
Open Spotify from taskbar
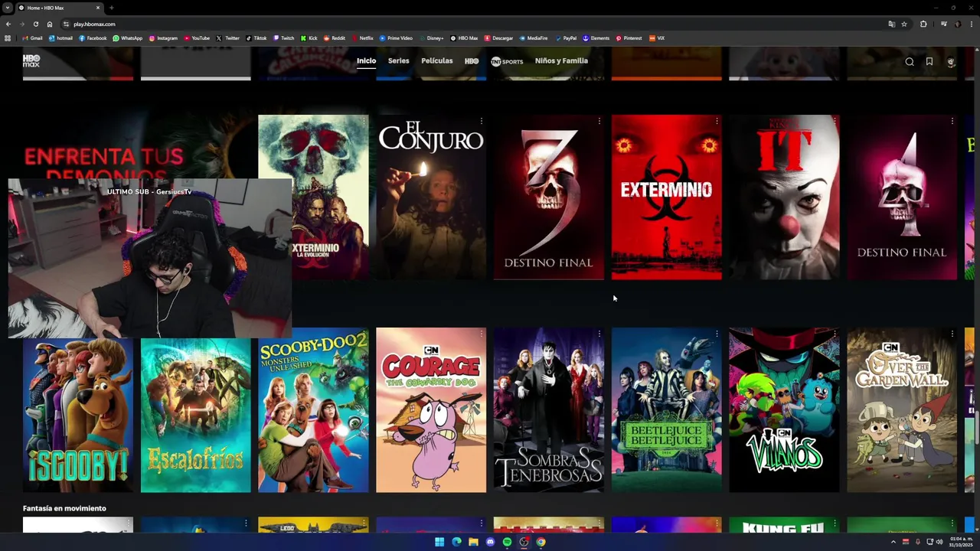coord(507,542)
